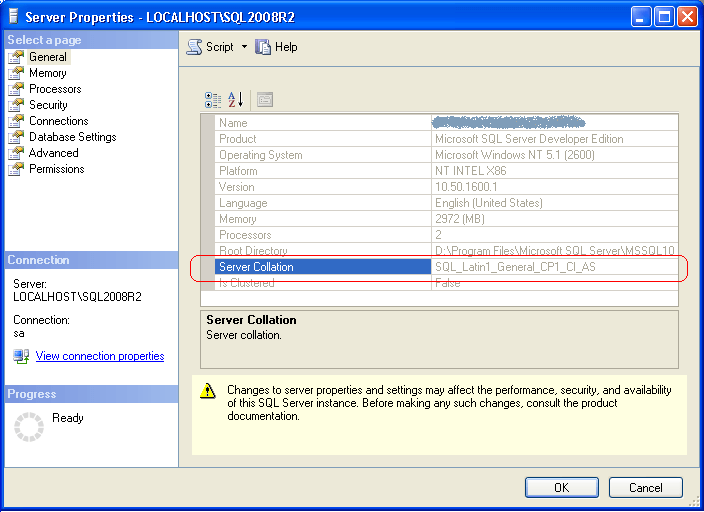Click the SQL_Latin1_General_CP1_CI_AS collation value

click(x=515, y=267)
